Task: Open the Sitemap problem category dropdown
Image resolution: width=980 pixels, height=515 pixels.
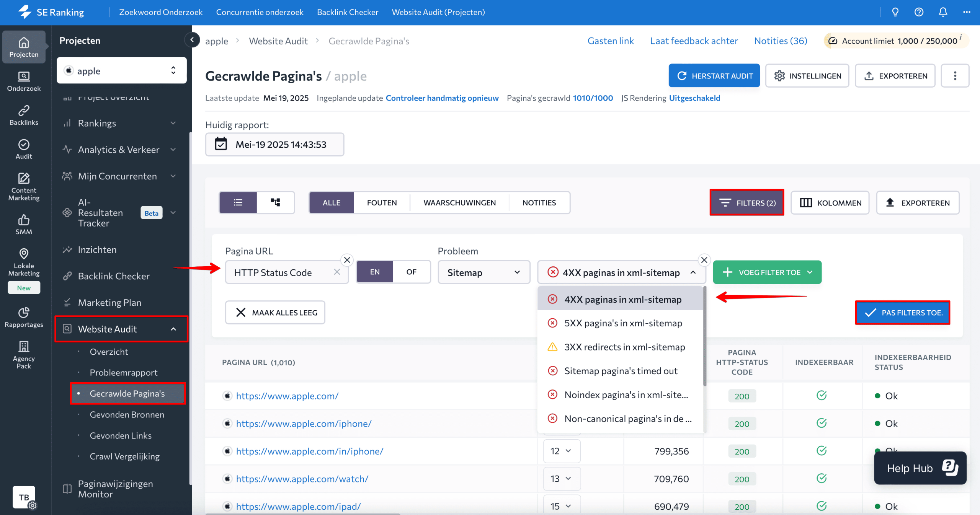Action: tap(484, 272)
